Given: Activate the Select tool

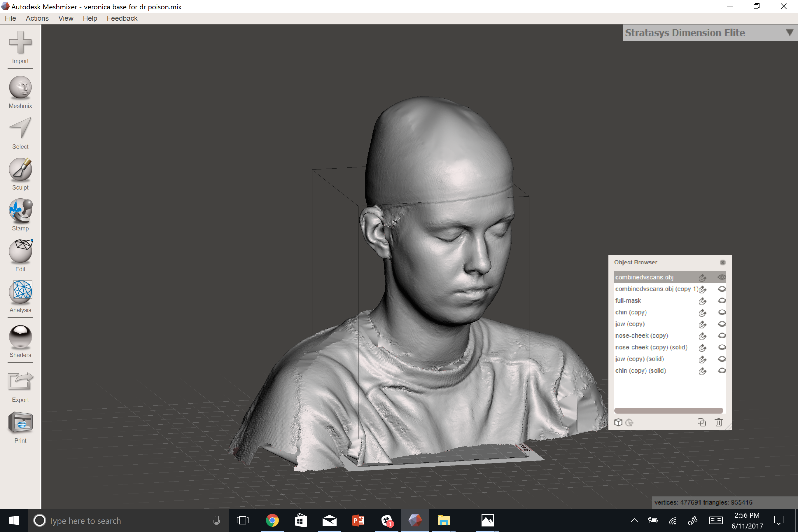Looking at the screenshot, I should coord(20,128).
